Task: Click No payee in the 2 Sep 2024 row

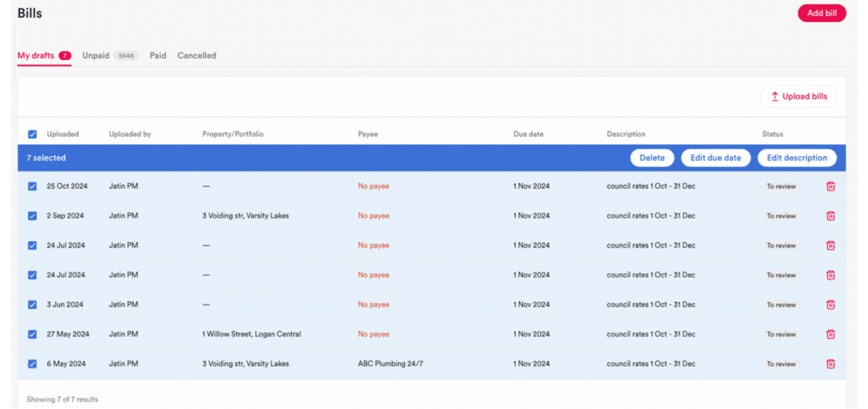Action: click(x=374, y=216)
